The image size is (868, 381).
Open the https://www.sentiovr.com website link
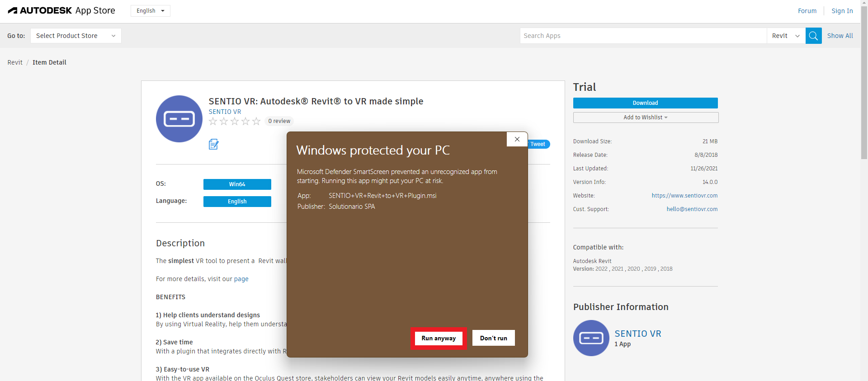tap(684, 196)
